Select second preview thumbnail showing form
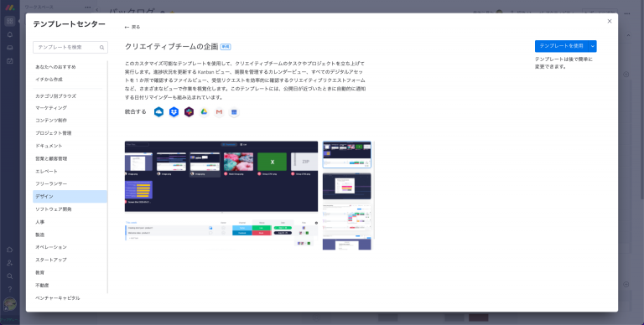 click(346, 186)
